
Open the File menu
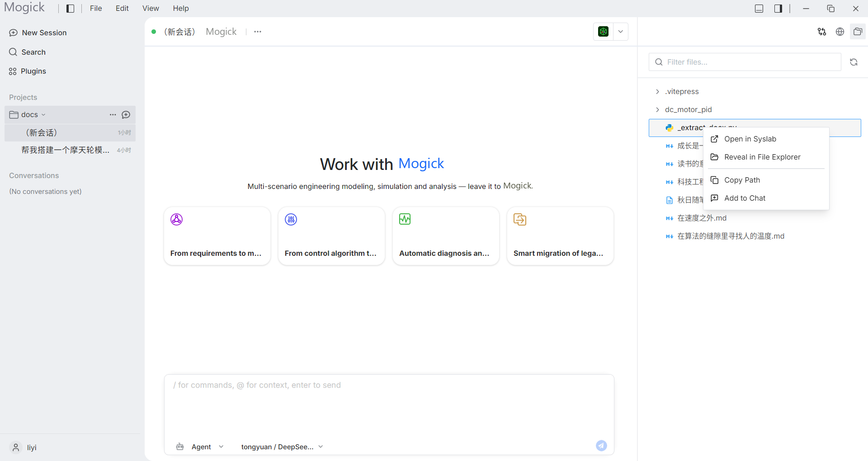(x=96, y=9)
